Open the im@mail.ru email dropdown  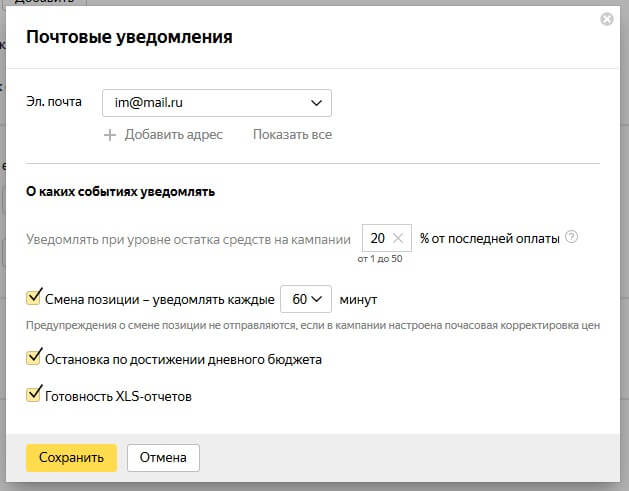pyautogui.click(x=216, y=103)
